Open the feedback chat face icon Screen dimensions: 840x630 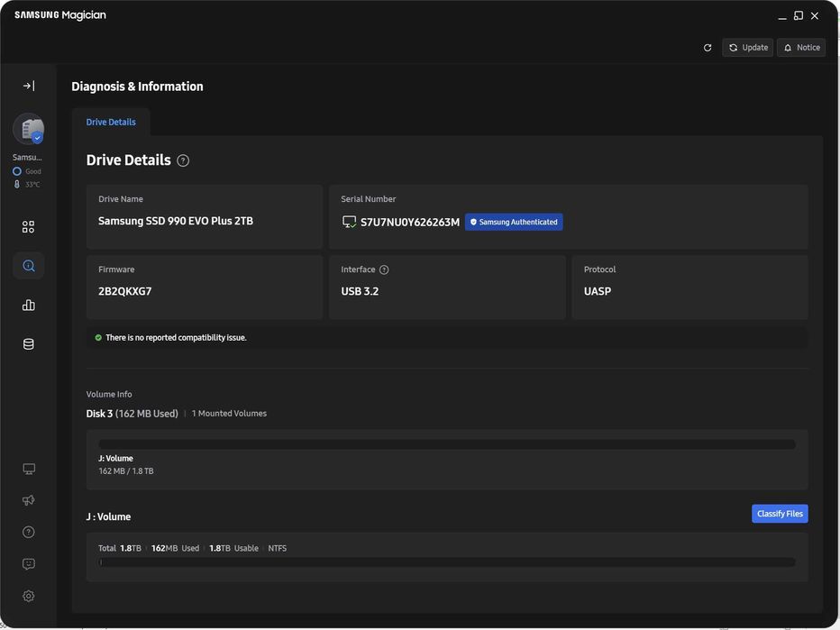(x=29, y=563)
